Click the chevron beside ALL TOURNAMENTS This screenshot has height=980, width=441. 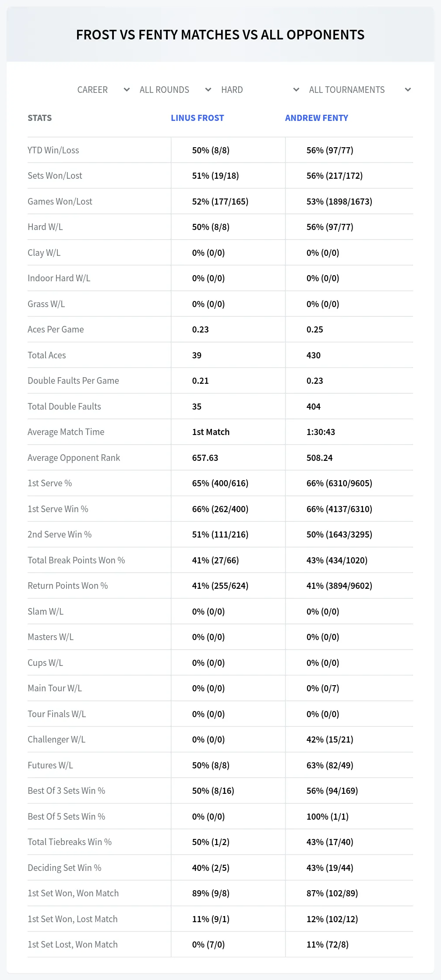pos(408,90)
